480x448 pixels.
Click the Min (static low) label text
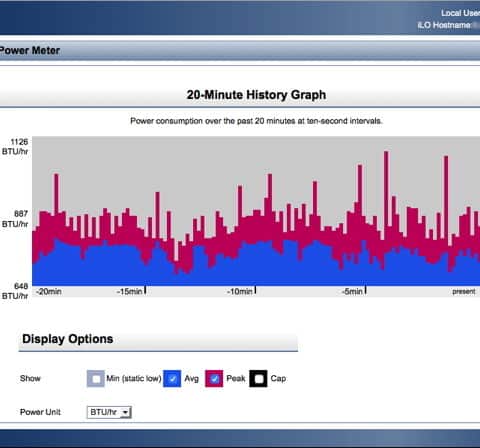134,379
